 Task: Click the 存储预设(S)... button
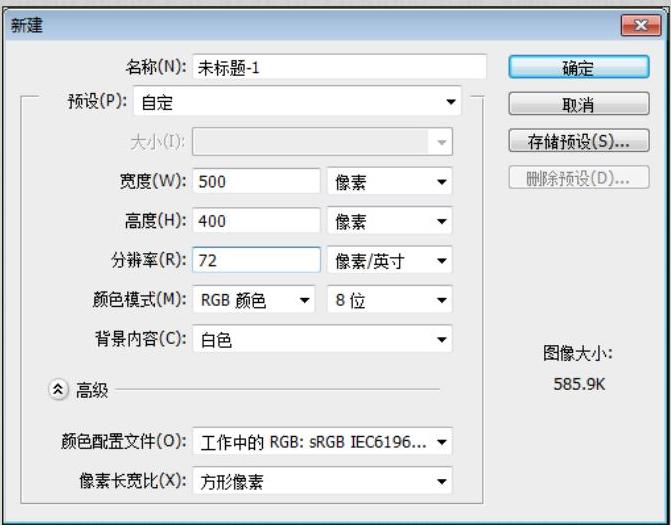click(x=578, y=142)
